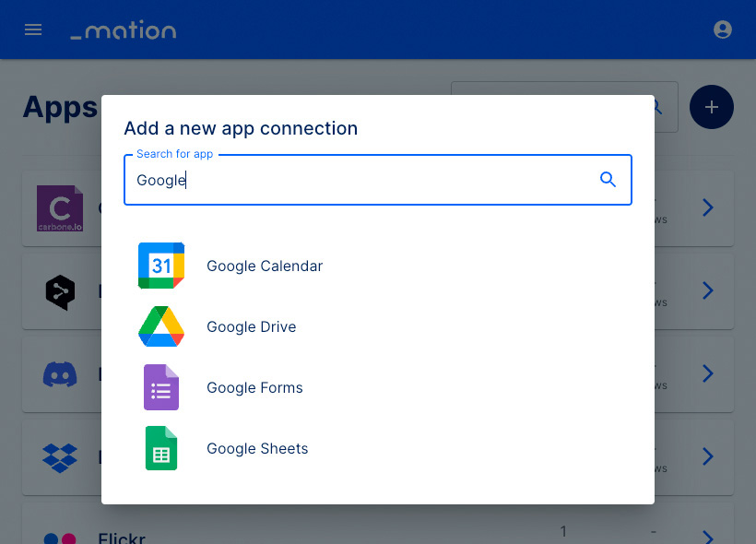This screenshot has height=544, width=756.
Task: Click the plus add connection button
Action: (711, 107)
